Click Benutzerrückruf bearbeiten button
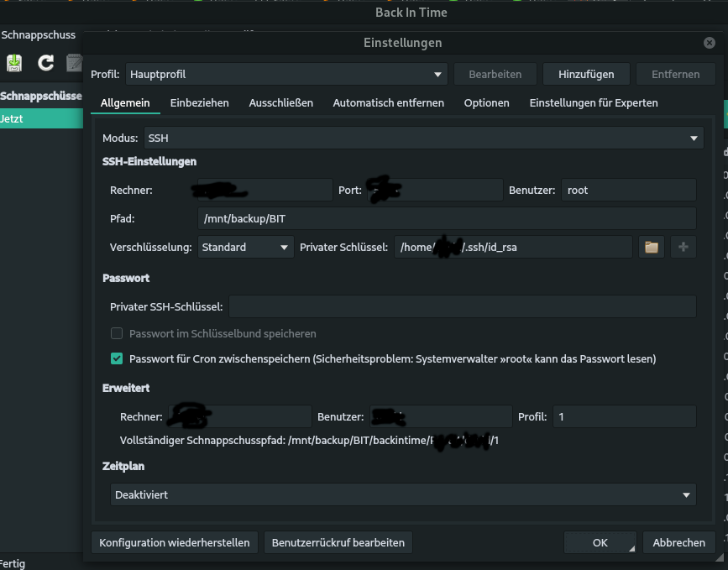The height and width of the screenshot is (570, 728). tap(338, 542)
